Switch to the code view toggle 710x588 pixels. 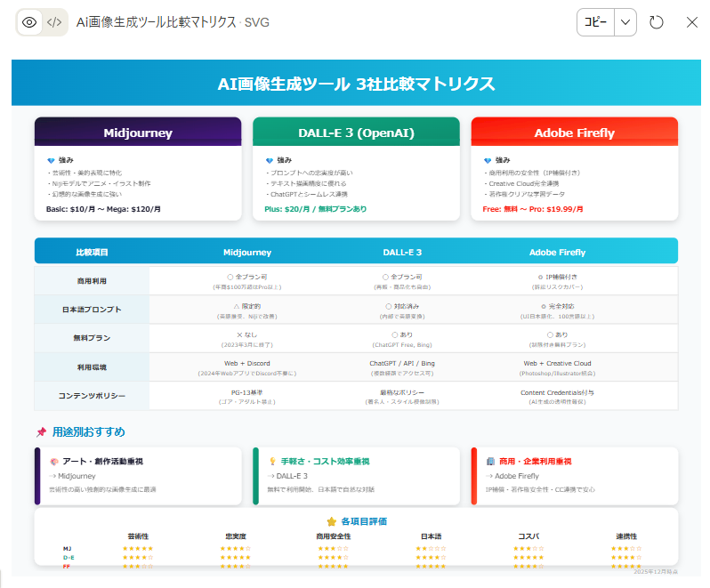point(54,22)
